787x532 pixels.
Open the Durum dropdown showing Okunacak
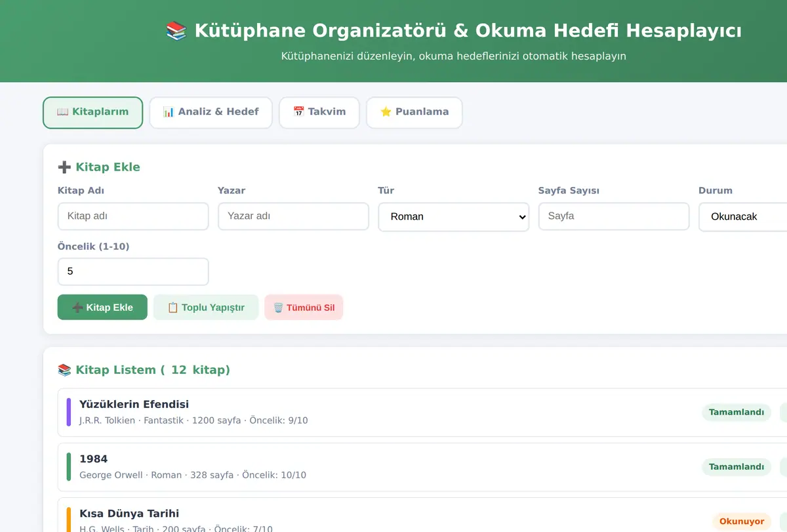pyautogui.click(x=742, y=216)
